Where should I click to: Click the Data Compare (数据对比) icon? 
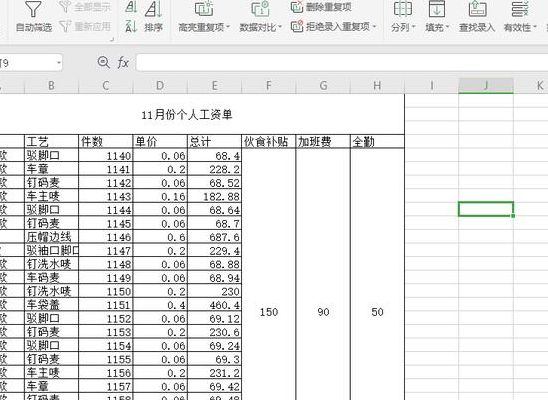pyautogui.click(x=260, y=9)
